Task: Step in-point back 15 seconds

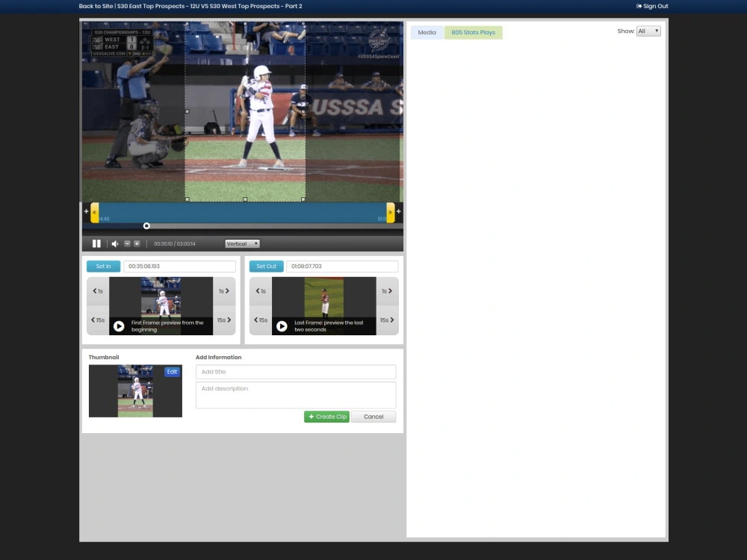Action: click(98, 320)
